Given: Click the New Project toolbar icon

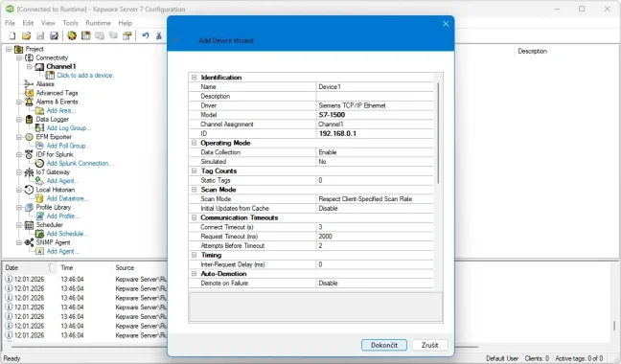Looking at the screenshot, I should pos(12,36).
